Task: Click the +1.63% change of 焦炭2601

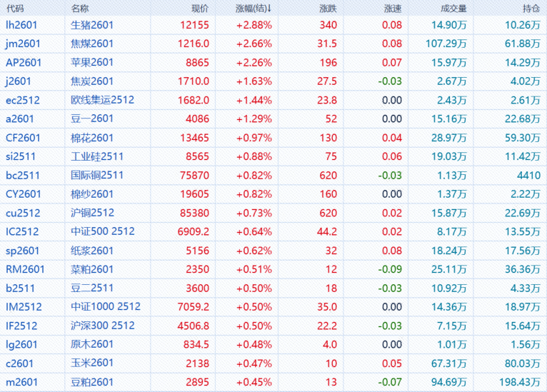Action: pyautogui.click(x=254, y=81)
